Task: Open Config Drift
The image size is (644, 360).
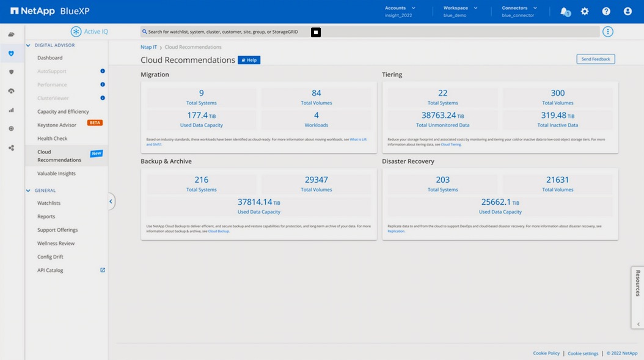Action: pos(51,257)
